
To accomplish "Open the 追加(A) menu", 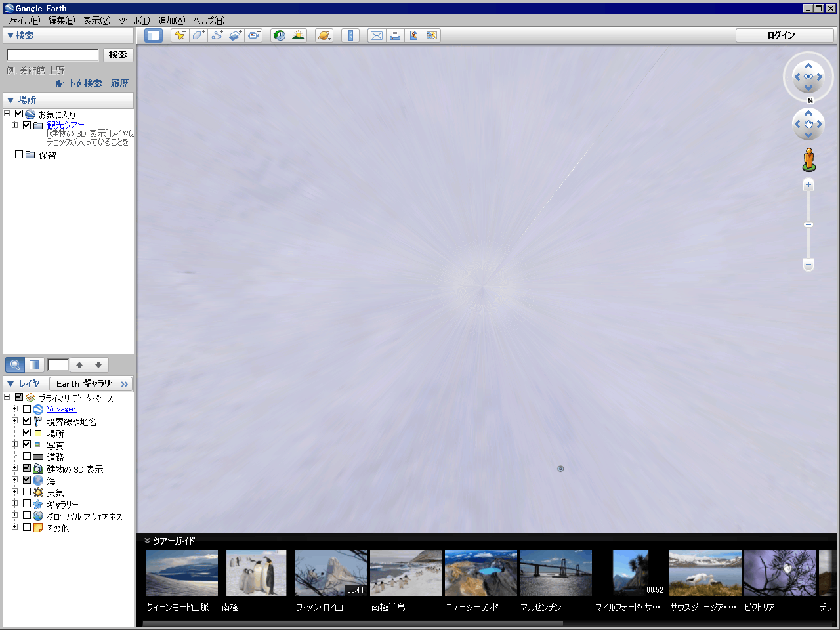I will tap(171, 20).
